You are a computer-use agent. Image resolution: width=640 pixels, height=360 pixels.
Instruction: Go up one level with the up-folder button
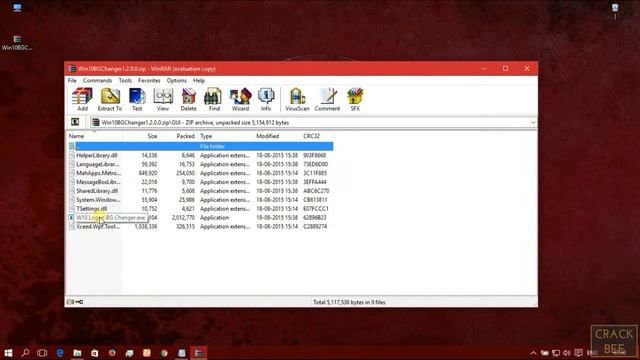coord(75,122)
